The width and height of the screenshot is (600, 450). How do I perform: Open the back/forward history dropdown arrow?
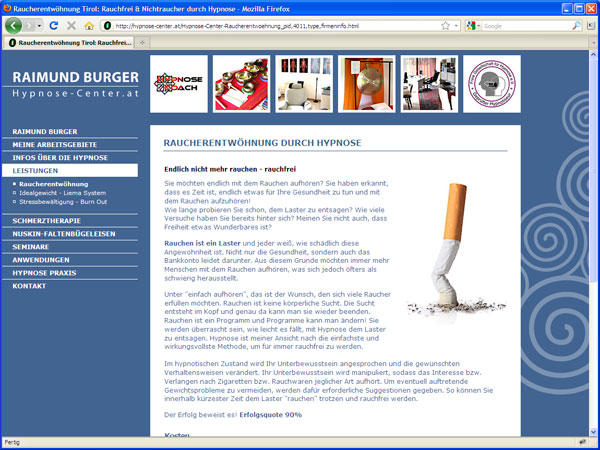coord(39,26)
